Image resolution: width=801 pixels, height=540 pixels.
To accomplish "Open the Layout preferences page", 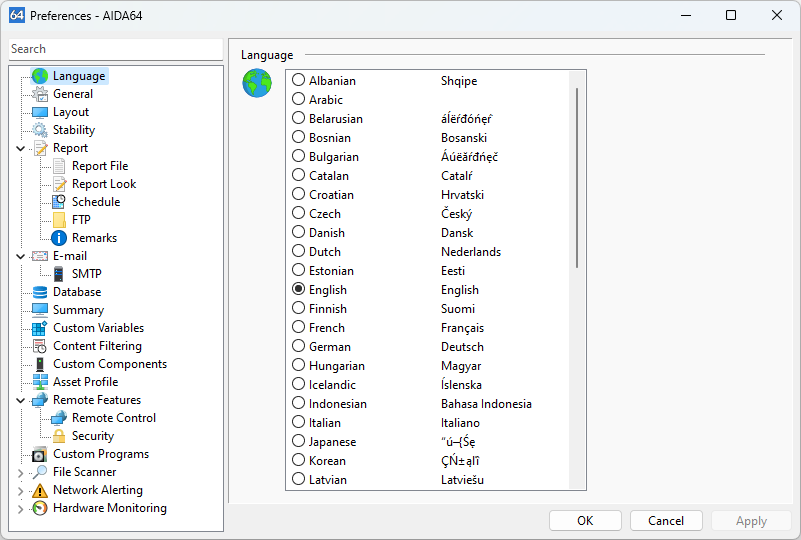I will coord(71,112).
